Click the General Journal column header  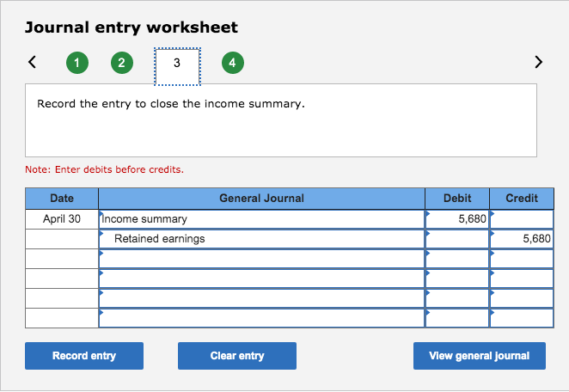pyautogui.click(x=261, y=199)
